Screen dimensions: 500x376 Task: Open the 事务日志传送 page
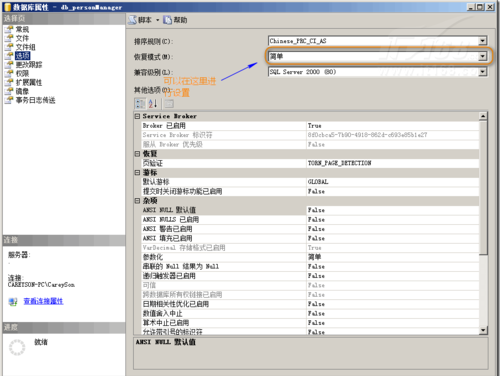[36, 100]
